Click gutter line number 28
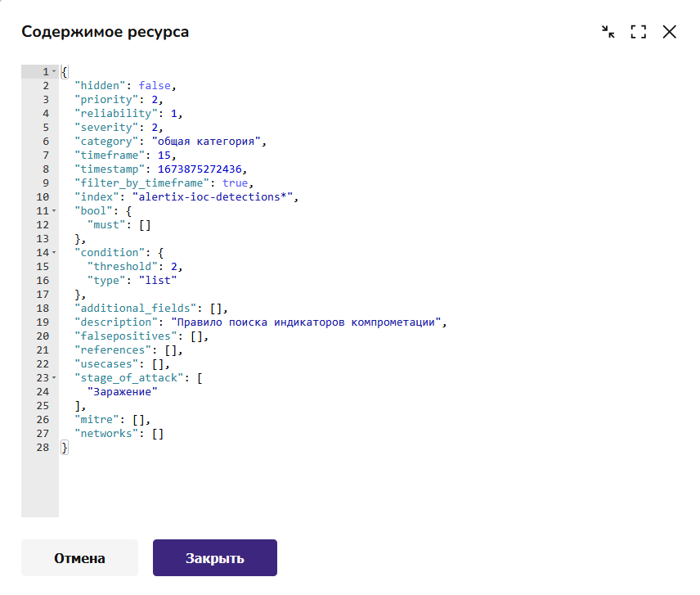 (x=43, y=448)
